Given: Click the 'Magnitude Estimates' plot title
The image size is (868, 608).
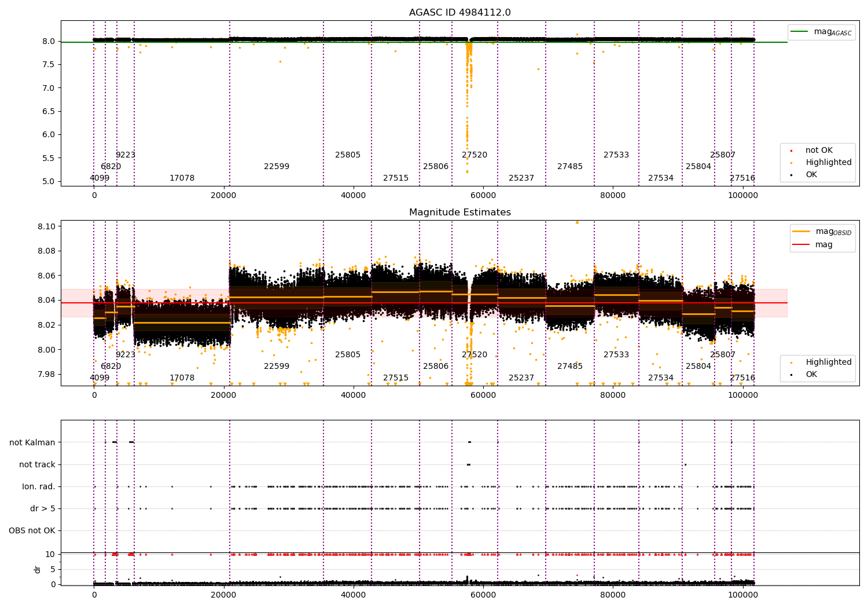Looking at the screenshot, I should click(x=459, y=213).
